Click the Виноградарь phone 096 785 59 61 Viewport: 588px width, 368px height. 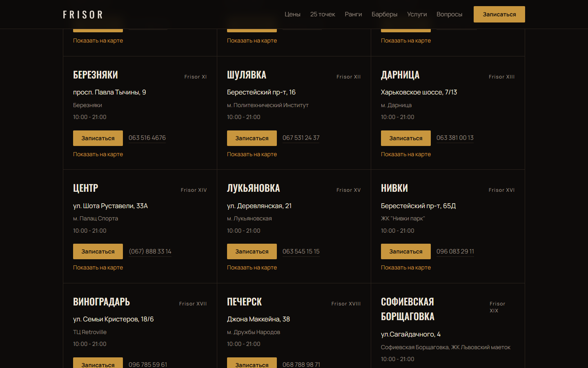pyautogui.click(x=148, y=364)
